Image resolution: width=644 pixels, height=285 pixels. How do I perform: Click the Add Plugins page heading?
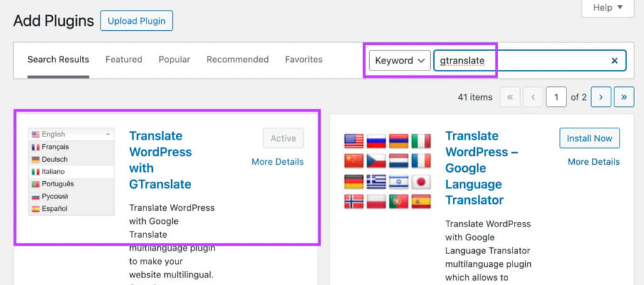[x=53, y=21]
